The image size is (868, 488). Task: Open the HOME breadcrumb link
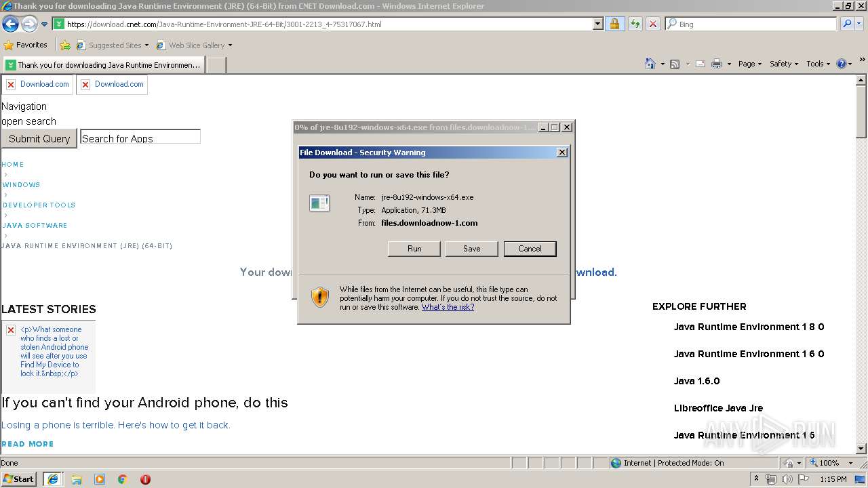(x=13, y=165)
